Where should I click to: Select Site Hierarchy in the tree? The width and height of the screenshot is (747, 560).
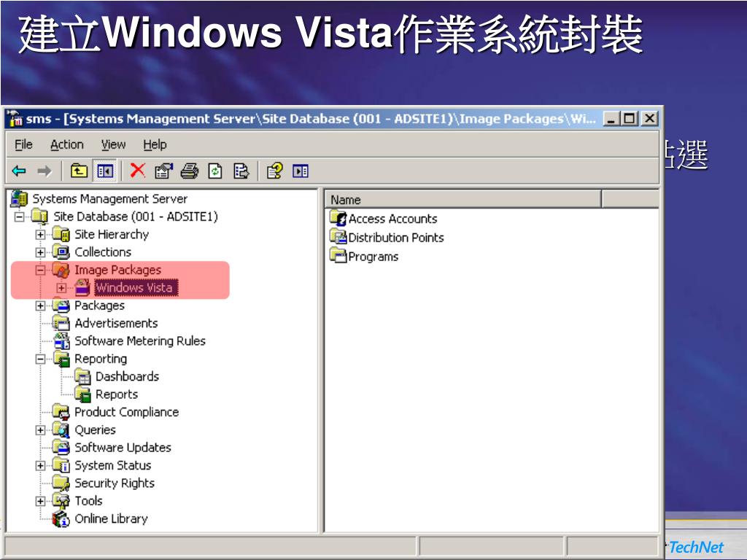pyautogui.click(x=112, y=234)
